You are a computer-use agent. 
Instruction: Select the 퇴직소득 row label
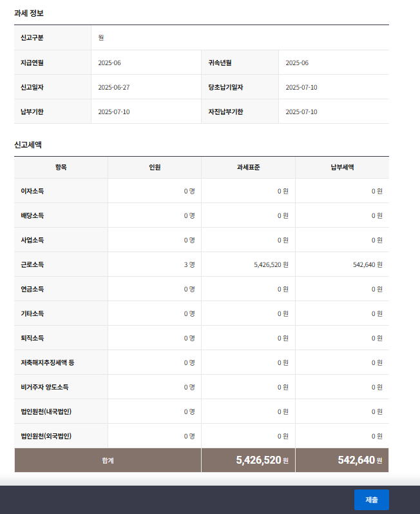32,338
